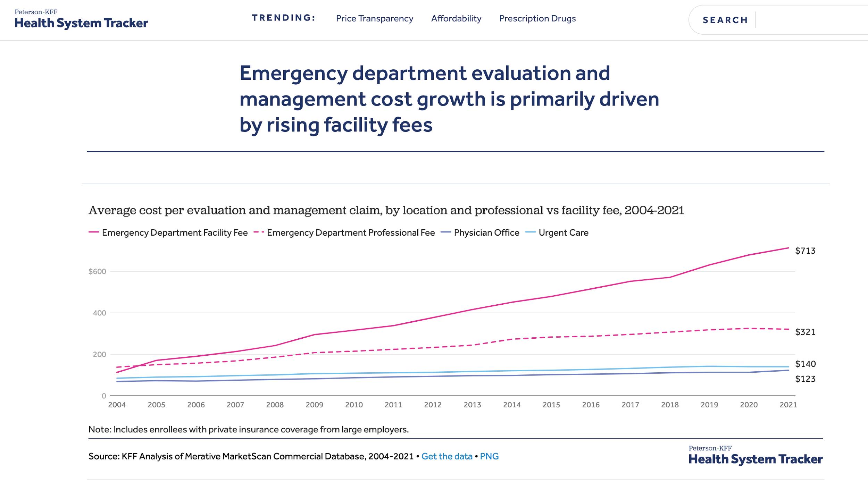Click the footer Health System Tracker logo

[x=756, y=456]
